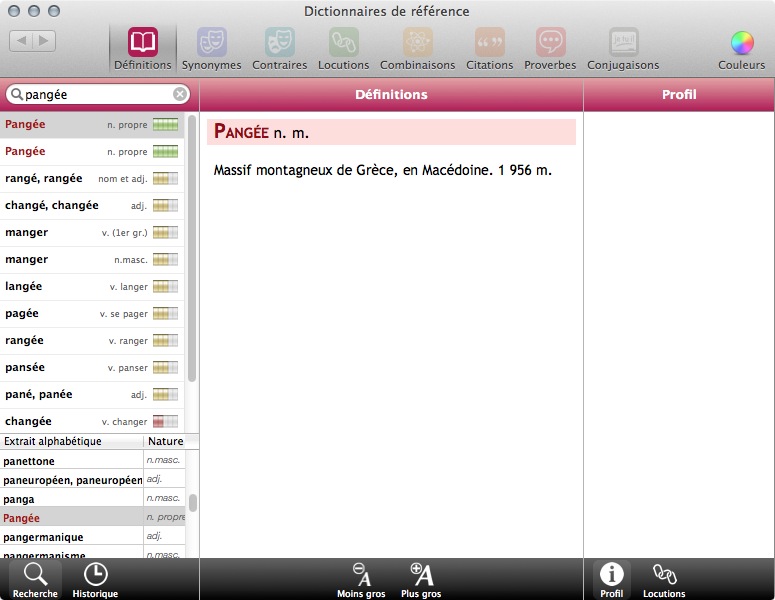Image resolution: width=775 pixels, height=600 pixels.
Task: Switch to the Contraires dictionary
Action: [x=279, y=48]
